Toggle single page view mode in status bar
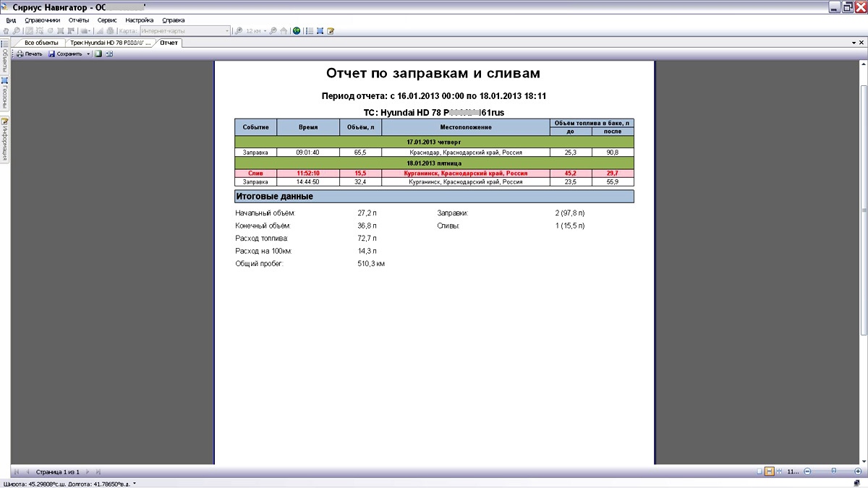Viewport: 868px width, 488px height. coord(759,471)
